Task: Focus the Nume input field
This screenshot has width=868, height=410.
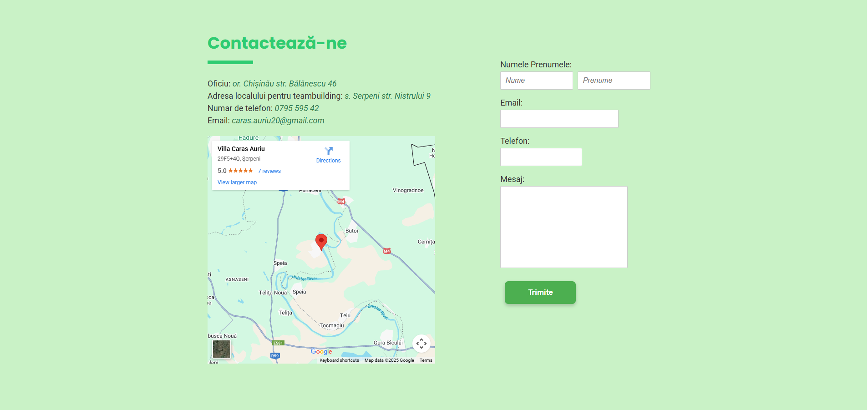Action: coord(536,81)
